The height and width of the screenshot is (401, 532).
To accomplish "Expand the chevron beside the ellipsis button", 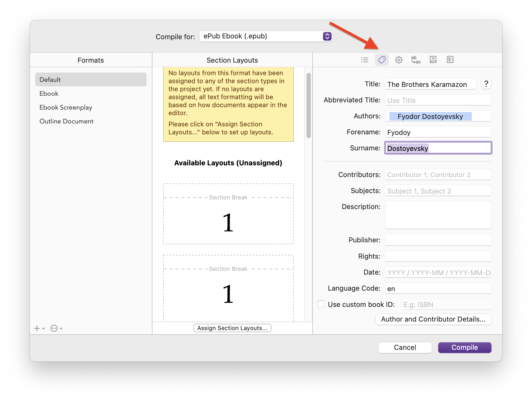I will pos(61,328).
